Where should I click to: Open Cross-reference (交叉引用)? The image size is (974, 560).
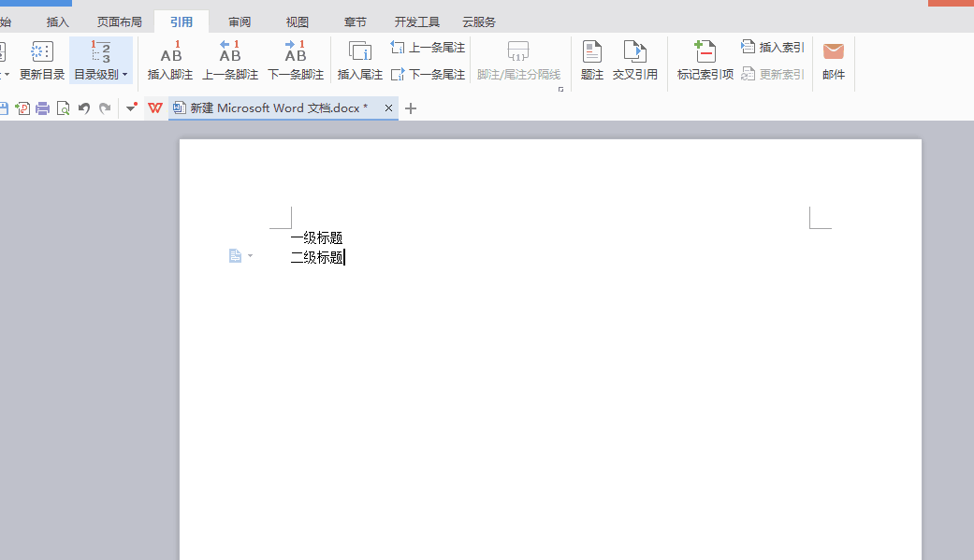tap(635, 60)
